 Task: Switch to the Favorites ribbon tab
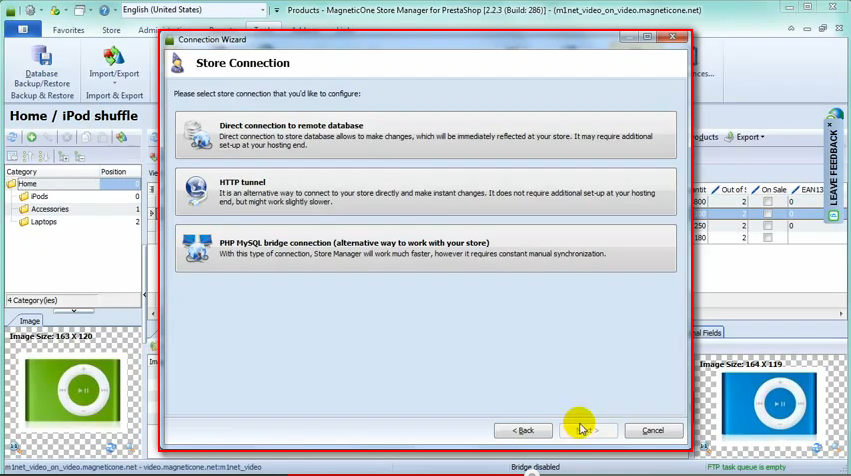(68, 30)
